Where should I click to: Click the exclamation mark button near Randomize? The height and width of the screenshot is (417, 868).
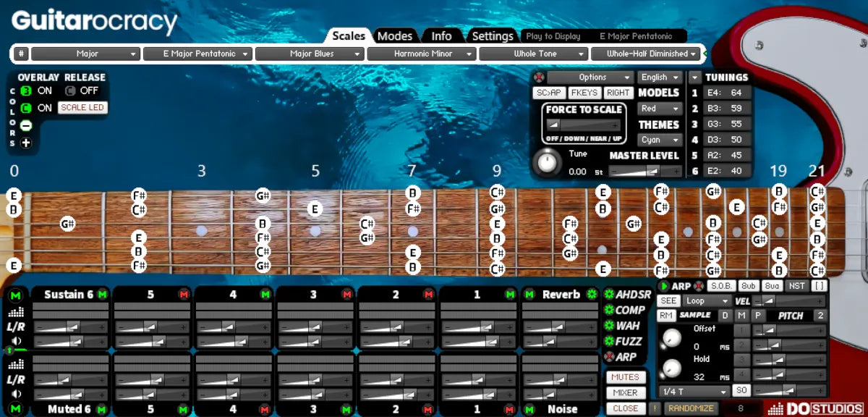click(655, 408)
